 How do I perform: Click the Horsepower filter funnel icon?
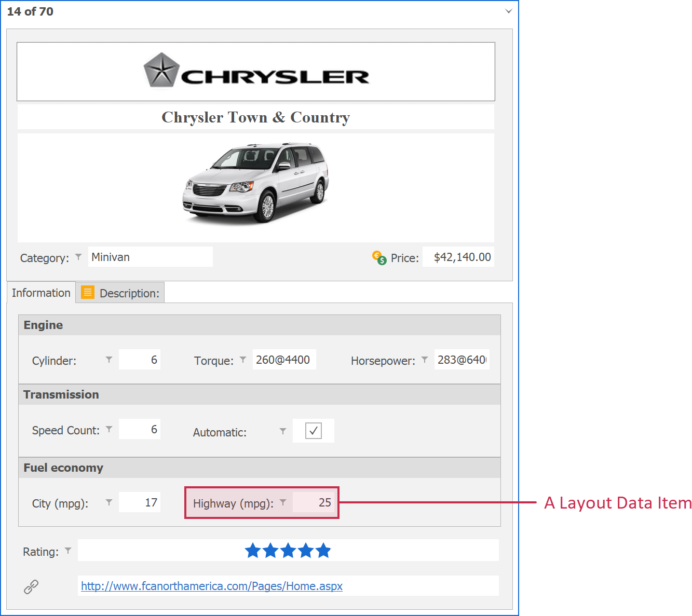point(425,360)
